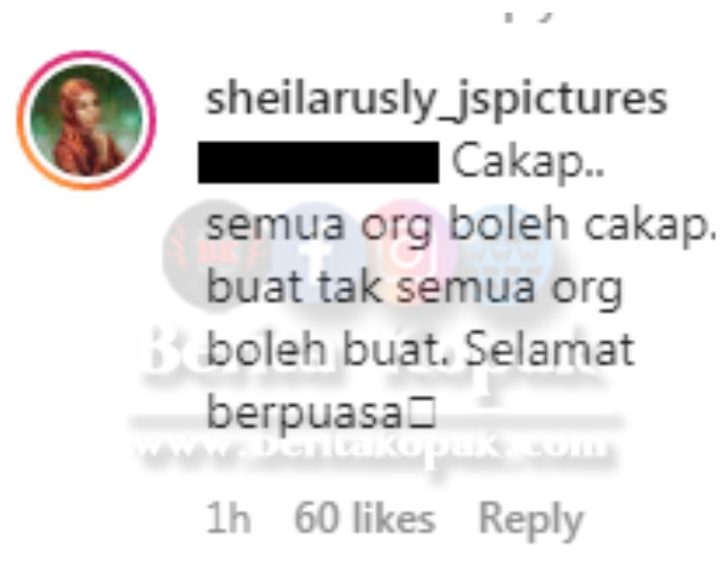Click the word Cakap.. after the mention
This screenshot has height=587, width=728.
(528, 165)
